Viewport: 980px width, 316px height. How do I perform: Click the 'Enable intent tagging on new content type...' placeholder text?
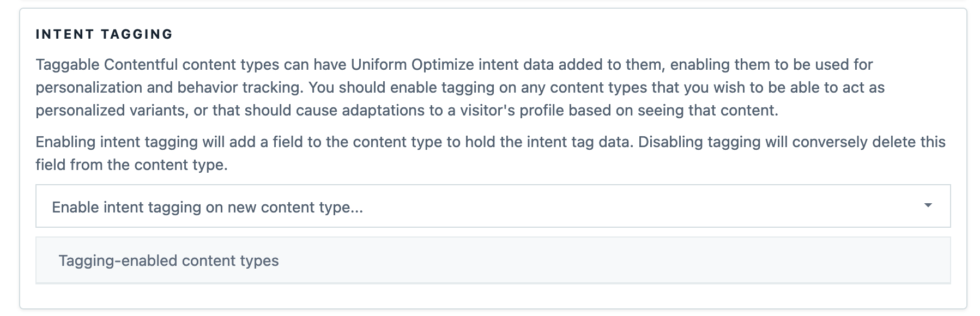point(207,208)
